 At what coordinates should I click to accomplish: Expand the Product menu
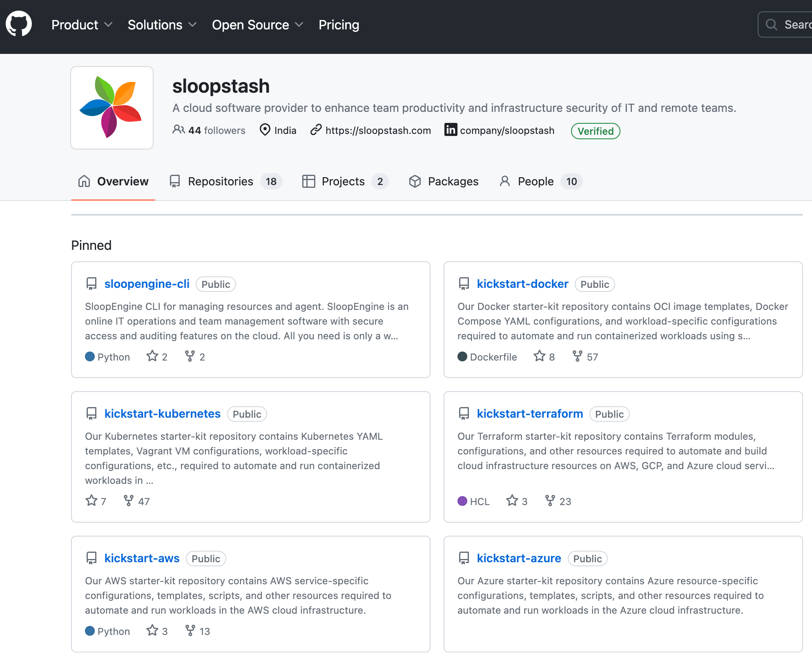click(x=82, y=25)
